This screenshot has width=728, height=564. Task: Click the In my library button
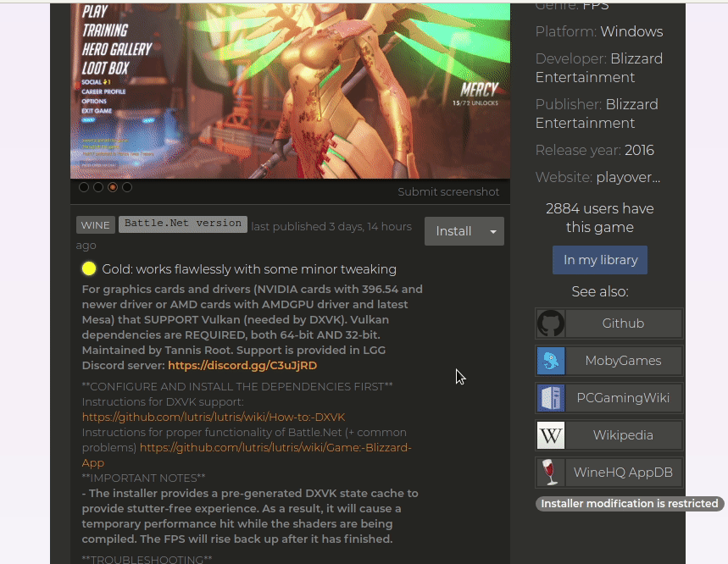click(x=600, y=260)
